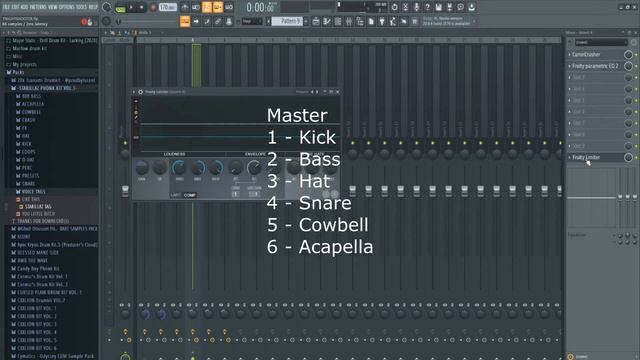Click the cut/scissors icon in top toolbar
The width and height of the screenshot is (640, 360).
pyautogui.click(x=405, y=7)
